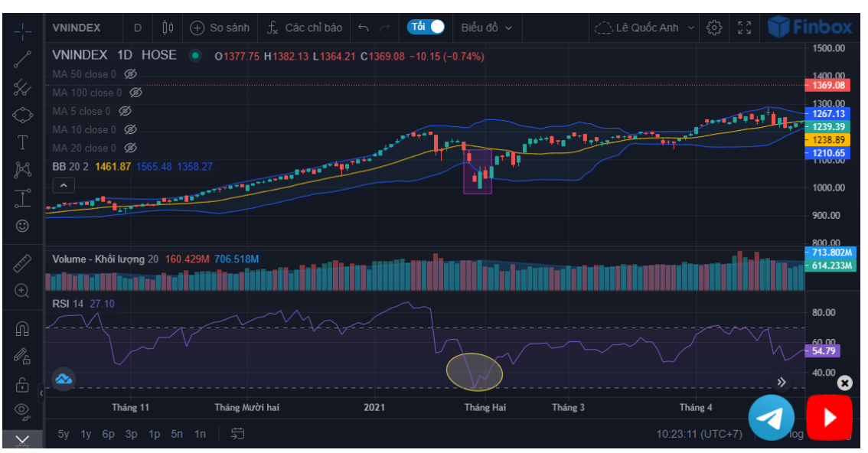Open chart settings gear icon
868x453 pixels.
[x=714, y=28]
